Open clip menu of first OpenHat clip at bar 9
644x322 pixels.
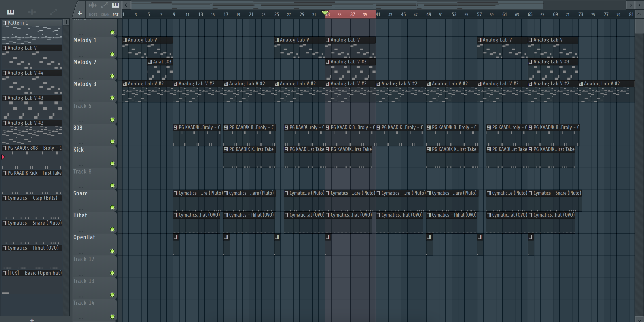coord(176,237)
